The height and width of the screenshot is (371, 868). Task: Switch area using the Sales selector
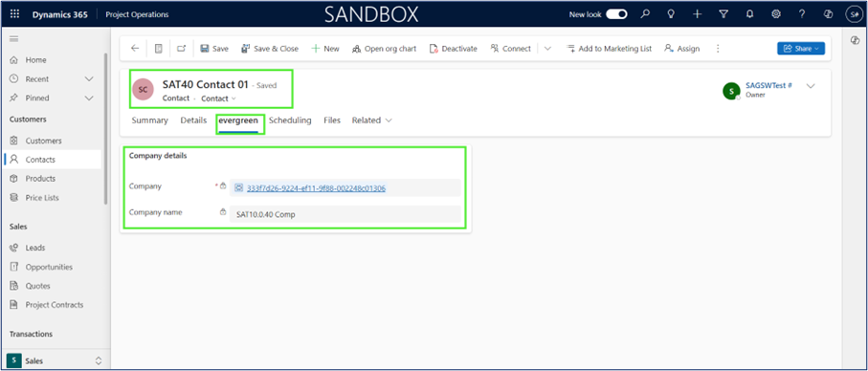(x=55, y=360)
